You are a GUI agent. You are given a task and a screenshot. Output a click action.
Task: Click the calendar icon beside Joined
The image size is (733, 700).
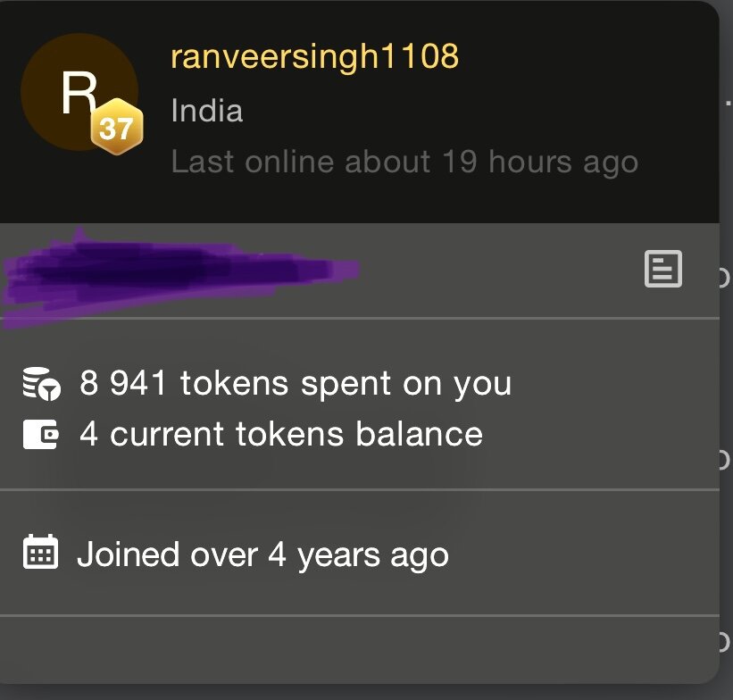pos(41,551)
